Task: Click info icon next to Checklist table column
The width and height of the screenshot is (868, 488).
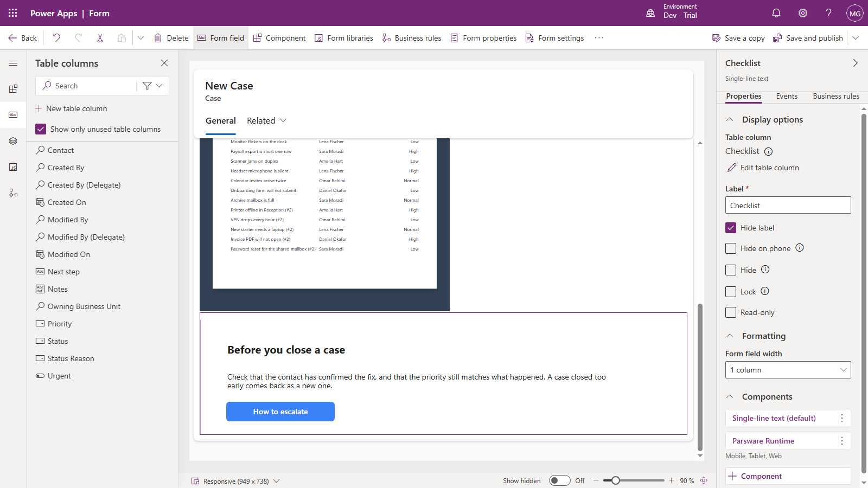Action: coord(768,151)
